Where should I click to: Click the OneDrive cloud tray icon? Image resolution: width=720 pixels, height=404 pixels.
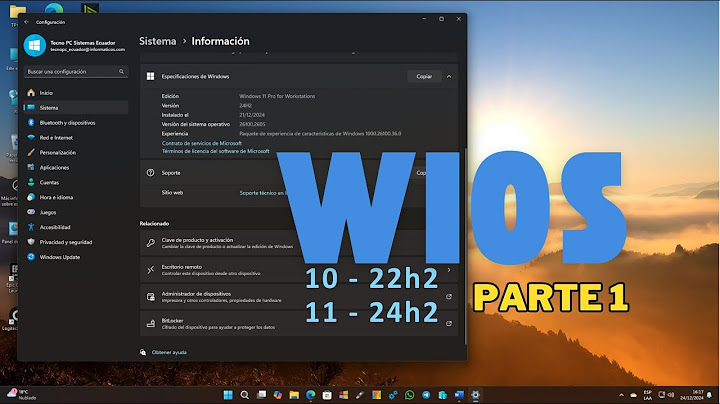(x=634, y=395)
